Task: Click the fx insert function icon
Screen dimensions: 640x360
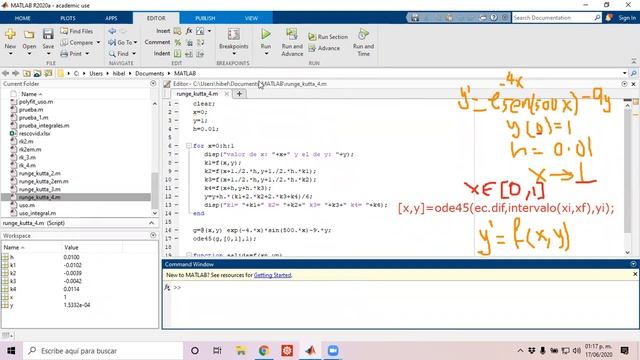Action: [189, 31]
